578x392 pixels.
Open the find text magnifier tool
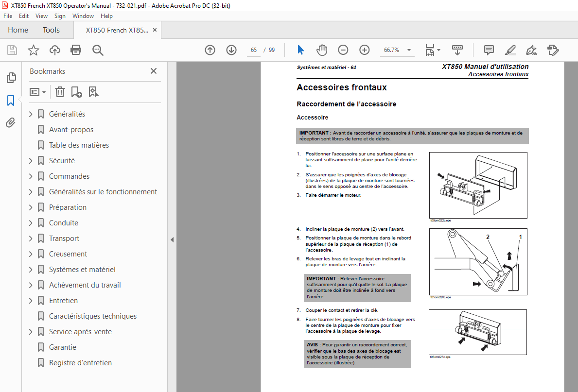click(x=98, y=50)
